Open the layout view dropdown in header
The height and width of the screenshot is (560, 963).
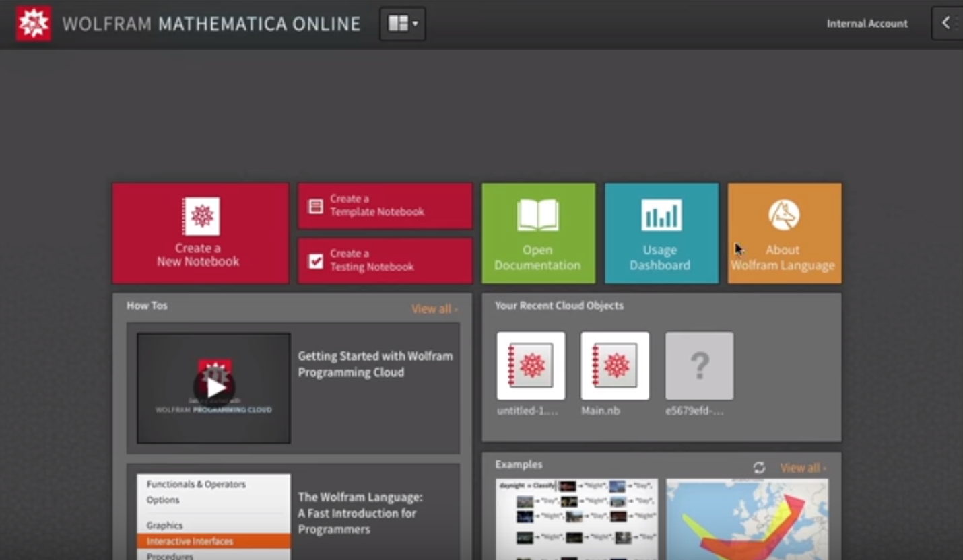coord(403,24)
